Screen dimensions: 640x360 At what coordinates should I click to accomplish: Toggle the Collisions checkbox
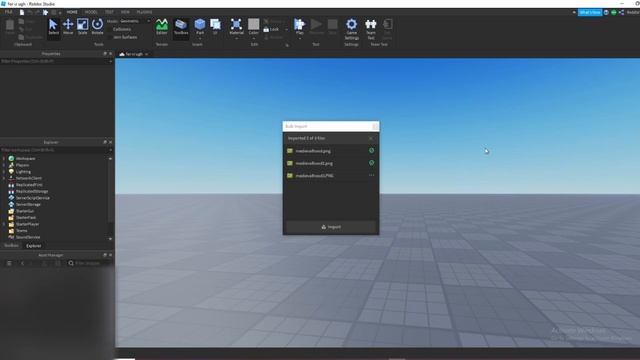click(110, 29)
